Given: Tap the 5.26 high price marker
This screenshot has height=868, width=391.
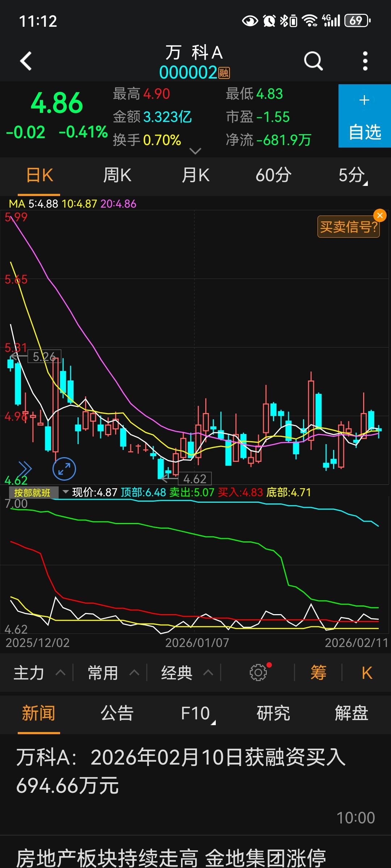Looking at the screenshot, I should [44, 357].
